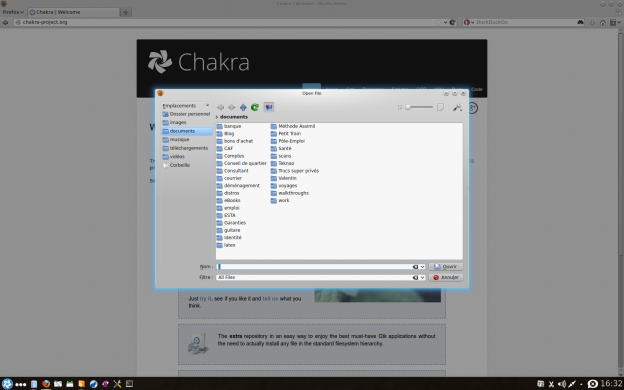
Task: Select the Conseil de quartier folder
Action: coord(242,164)
